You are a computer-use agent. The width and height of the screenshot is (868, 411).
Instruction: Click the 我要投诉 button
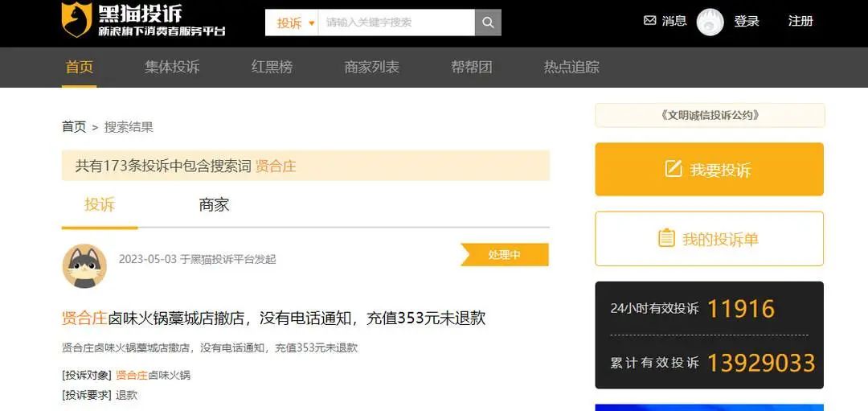pos(709,169)
